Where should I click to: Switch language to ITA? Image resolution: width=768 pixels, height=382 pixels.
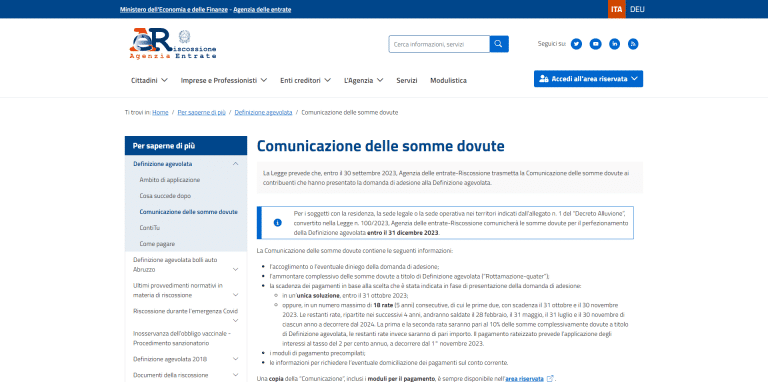pyautogui.click(x=617, y=9)
